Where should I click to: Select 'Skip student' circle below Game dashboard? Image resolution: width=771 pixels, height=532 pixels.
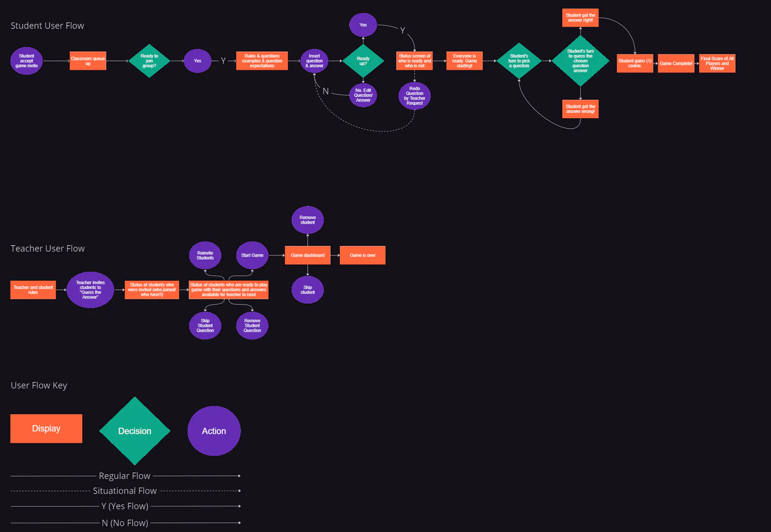pos(307,290)
